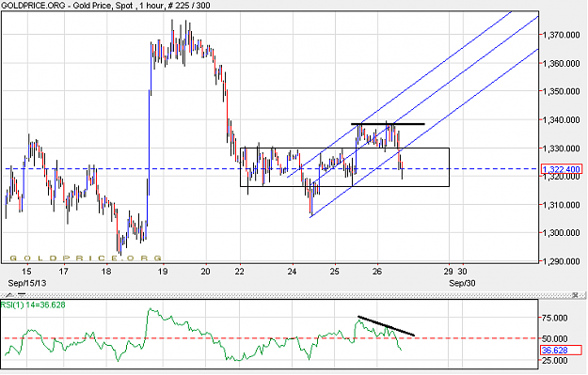
Task: Click the chart title 'GOLDPRICE.ORG - Gold Price, Spot'
Action: (67, 6)
